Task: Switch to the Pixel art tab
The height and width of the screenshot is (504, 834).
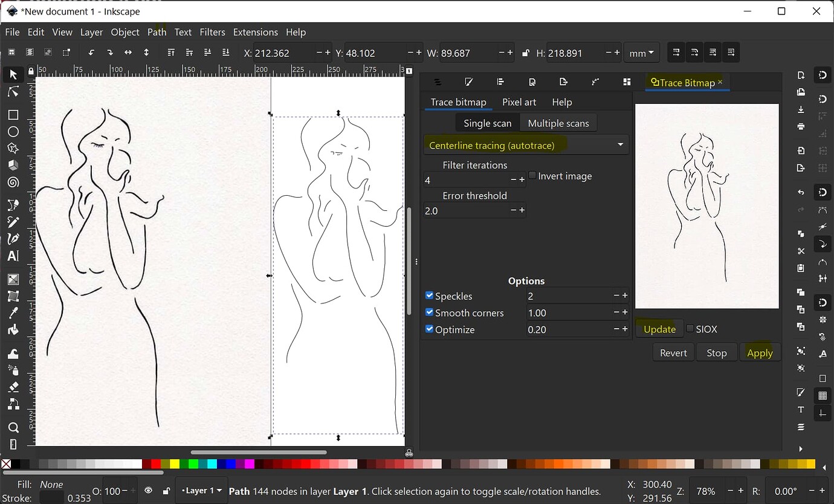Action: tap(519, 102)
